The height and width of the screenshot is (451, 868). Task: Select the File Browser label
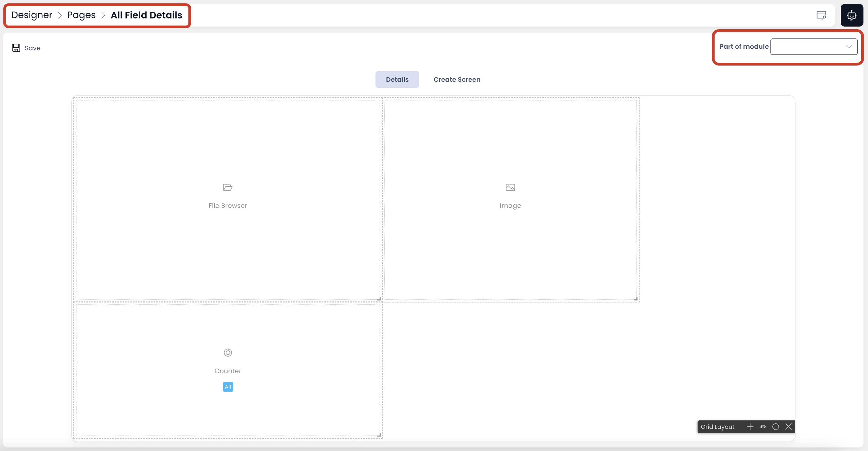click(228, 206)
